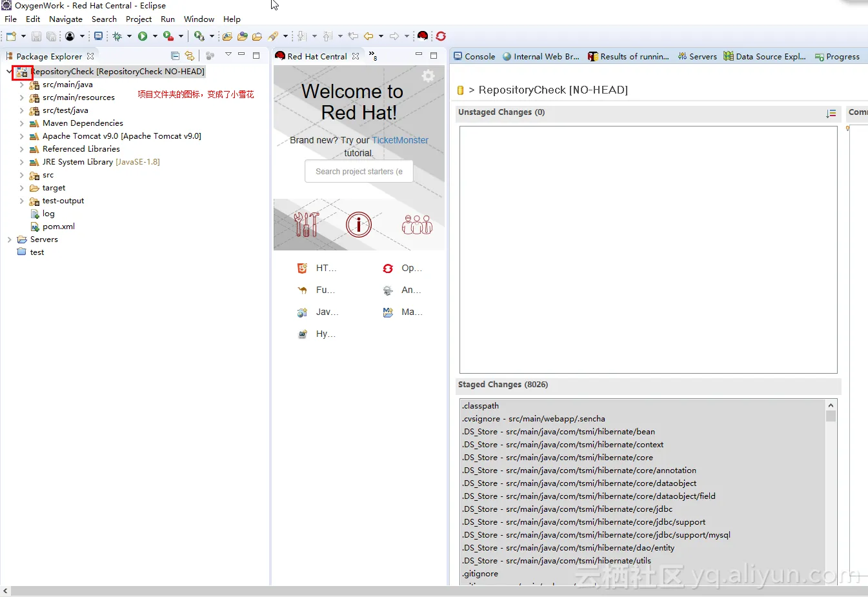Viewport: 868px width, 597px height.
Task: Toggle Focus on Active Task icon
Action: click(210, 56)
